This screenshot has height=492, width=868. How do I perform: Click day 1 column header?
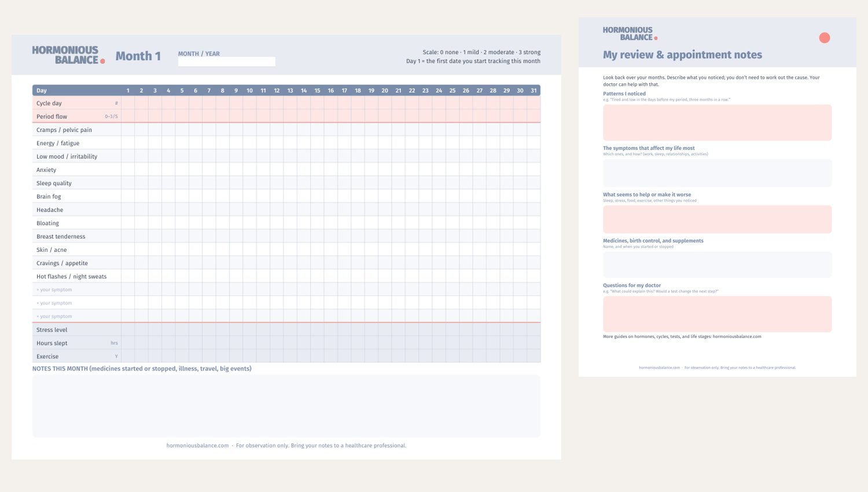pos(128,90)
